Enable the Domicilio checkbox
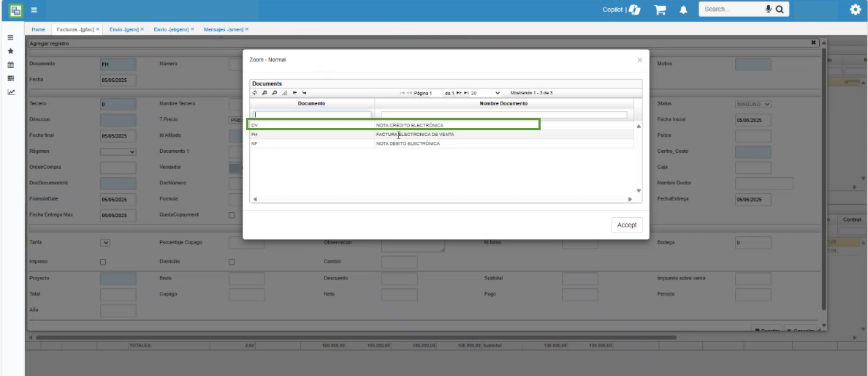Image resolution: width=868 pixels, height=376 pixels. click(232, 262)
